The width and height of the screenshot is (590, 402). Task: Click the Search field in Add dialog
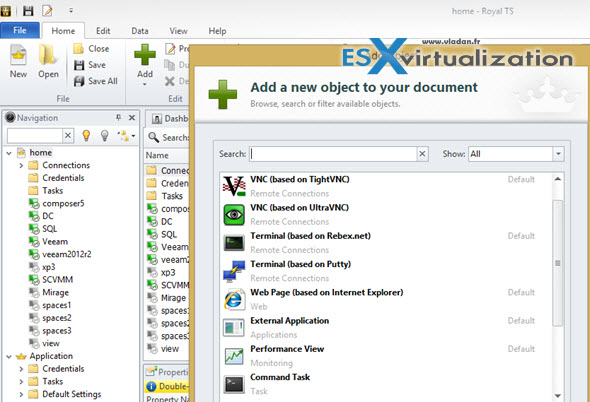333,154
